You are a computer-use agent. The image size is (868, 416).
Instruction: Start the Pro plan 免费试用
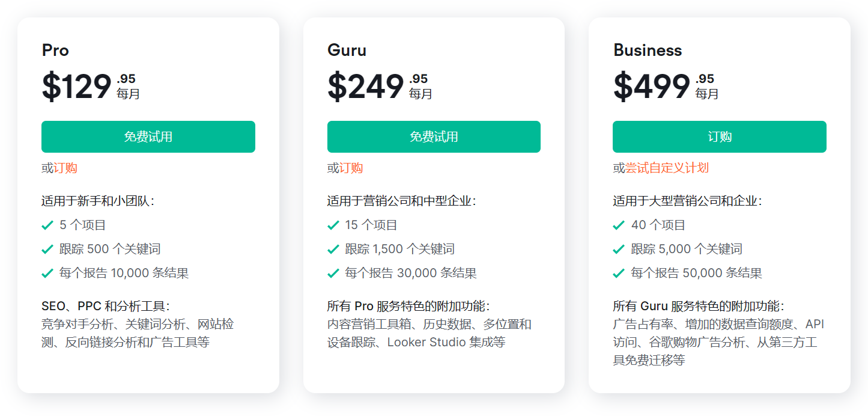pyautogui.click(x=148, y=136)
